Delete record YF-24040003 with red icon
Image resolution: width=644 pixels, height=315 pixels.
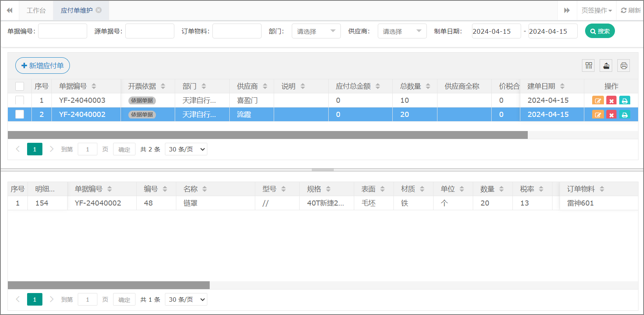tap(611, 100)
